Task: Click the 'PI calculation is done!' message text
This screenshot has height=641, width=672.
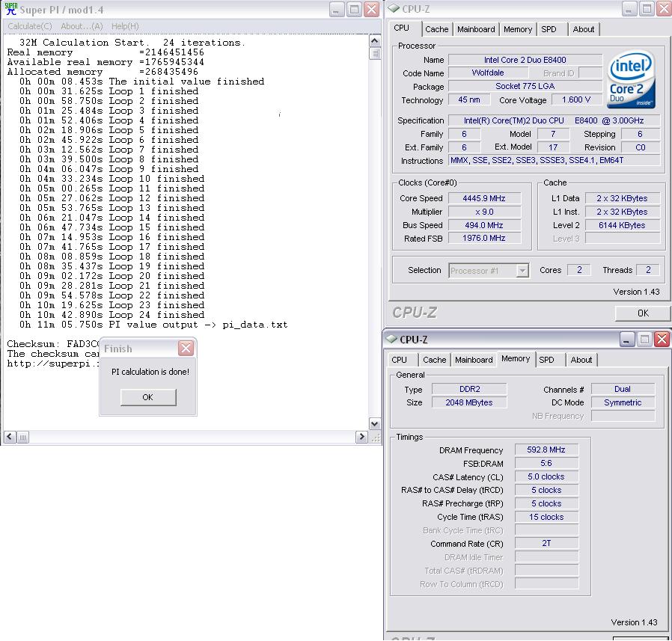Action: [150, 372]
